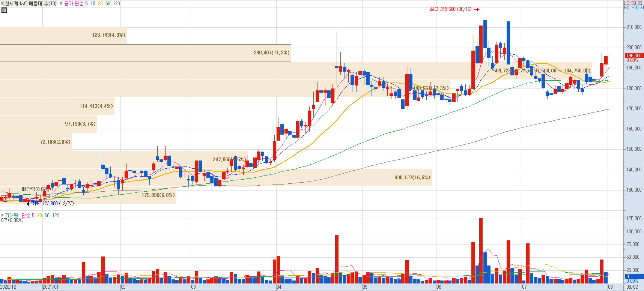Click the 210,000 price axis label
The height and width of the screenshot is (291, 644).
point(634,27)
